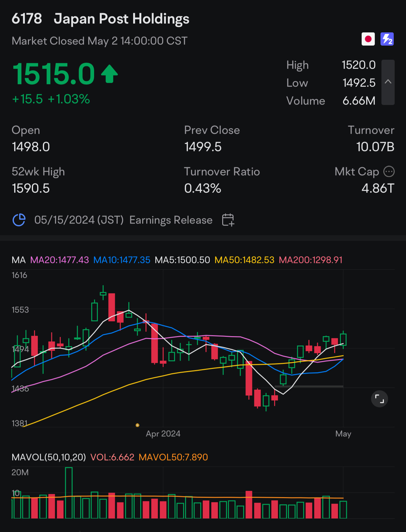The width and height of the screenshot is (406, 532).
Task: Tap the 1616 price axis label
Action: (x=20, y=275)
